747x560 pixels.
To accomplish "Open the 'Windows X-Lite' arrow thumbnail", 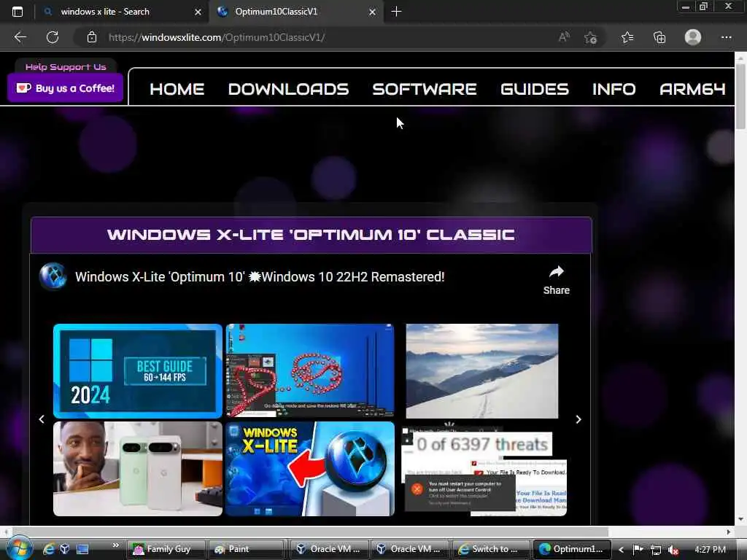I will tap(310, 469).
